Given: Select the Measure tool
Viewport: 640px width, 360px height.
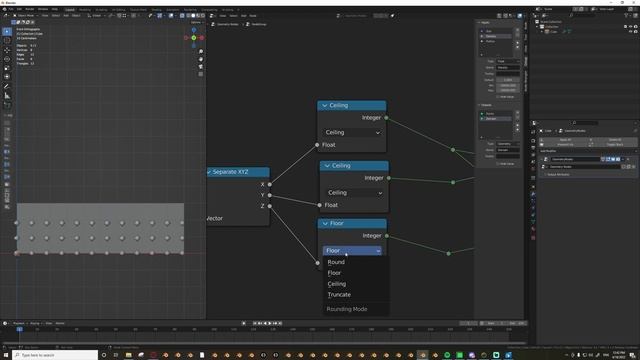Looking at the screenshot, I should (x=7, y=96).
